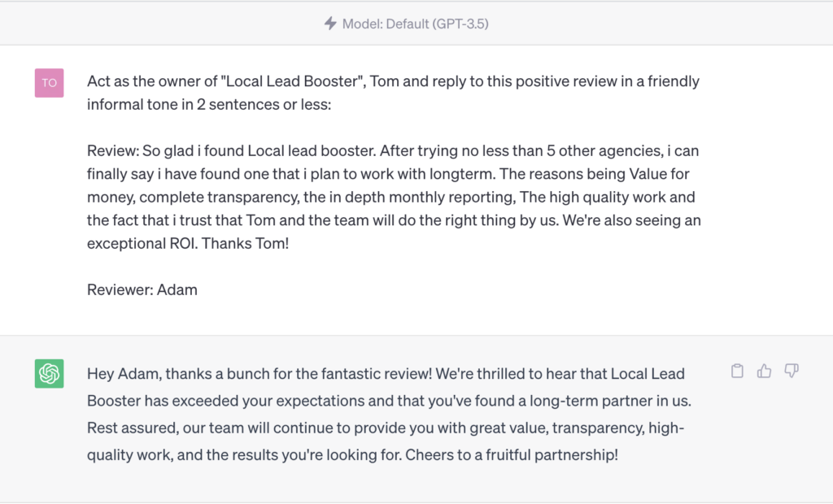Click the green ChatGPT logo avatar

[50, 373]
